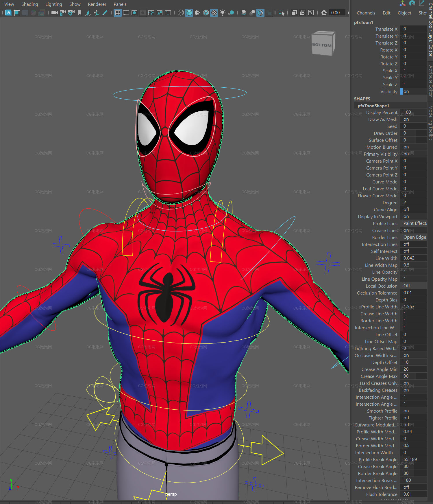The height and width of the screenshot is (504, 433).
Task: Toggle the Film Gate icon
Action: (x=126, y=13)
